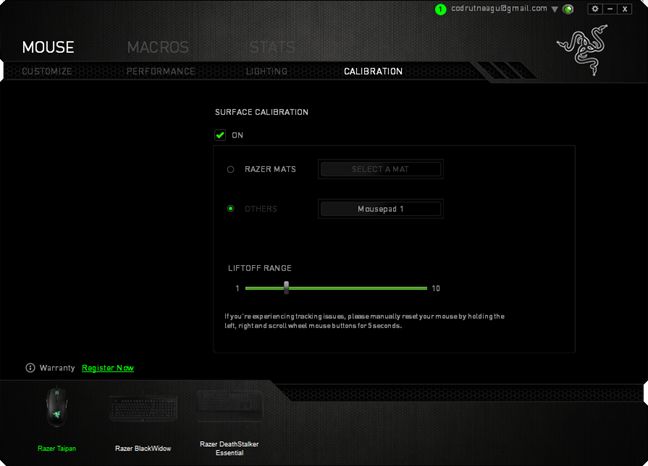Click the warranty info icon
This screenshot has height=466, width=648.
pyautogui.click(x=30, y=368)
